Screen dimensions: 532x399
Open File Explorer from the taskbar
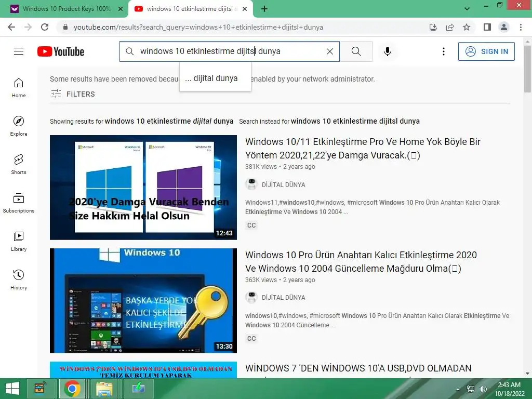[104, 389]
